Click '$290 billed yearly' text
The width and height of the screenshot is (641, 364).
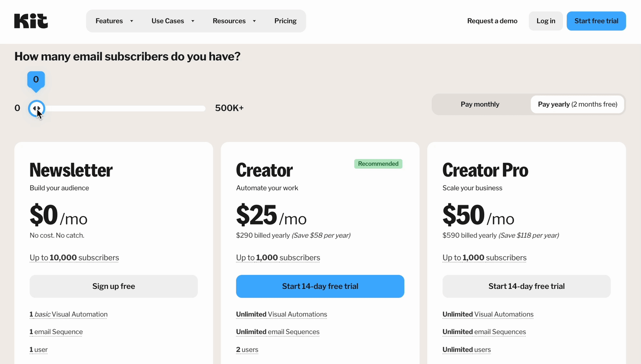[263, 235]
